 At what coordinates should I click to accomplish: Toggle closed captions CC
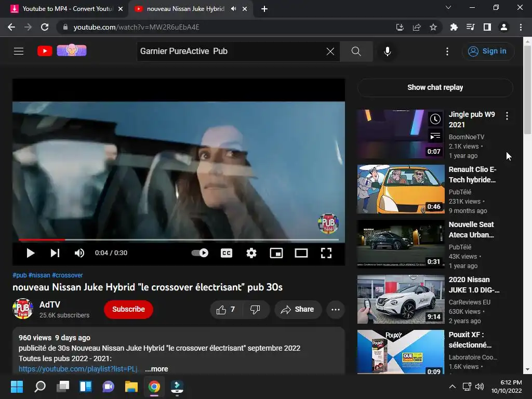pyautogui.click(x=227, y=253)
